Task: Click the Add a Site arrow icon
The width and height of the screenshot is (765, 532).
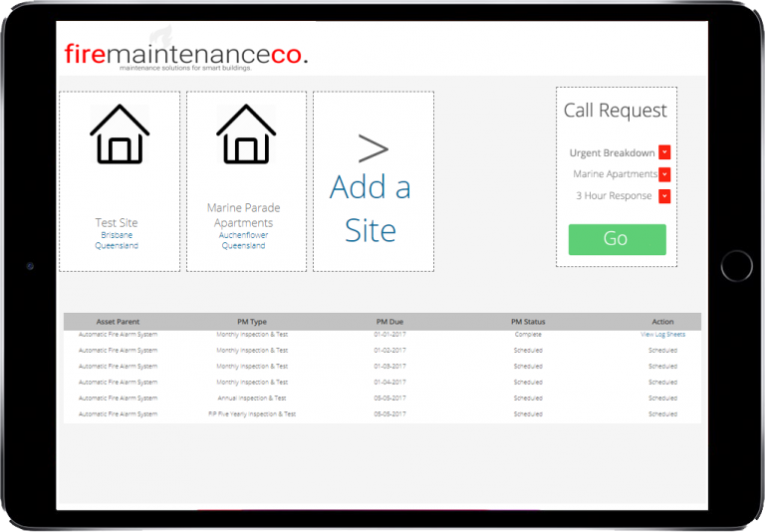Action: (x=373, y=148)
